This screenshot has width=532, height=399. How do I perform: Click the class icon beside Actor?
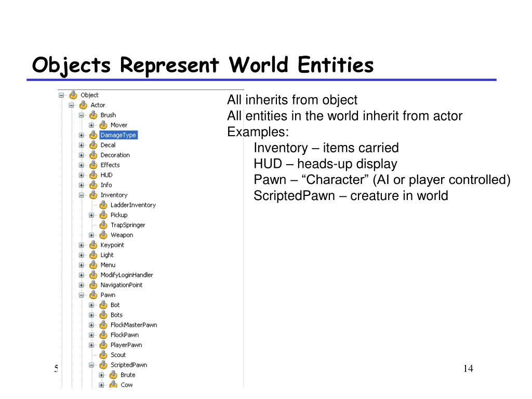click(x=83, y=105)
